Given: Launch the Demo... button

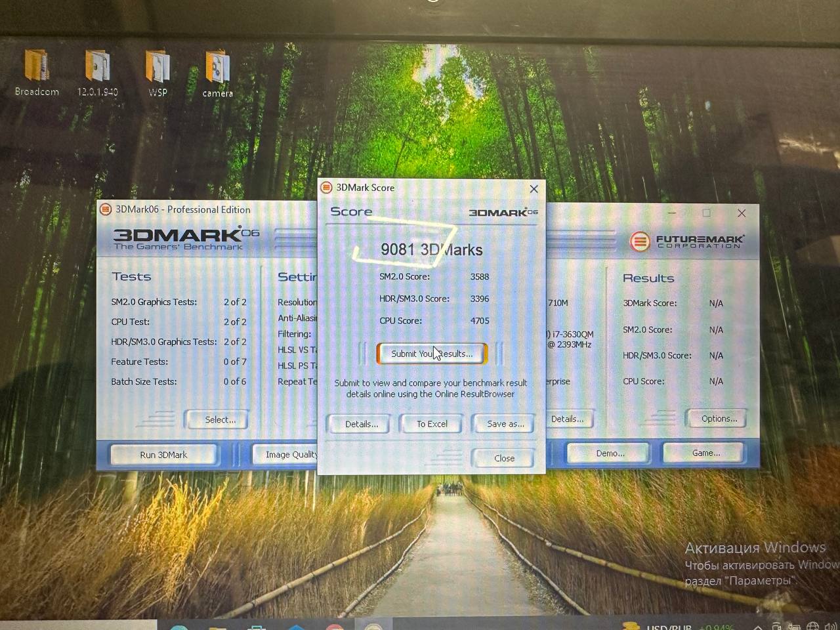Looking at the screenshot, I should click(x=609, y=453).
